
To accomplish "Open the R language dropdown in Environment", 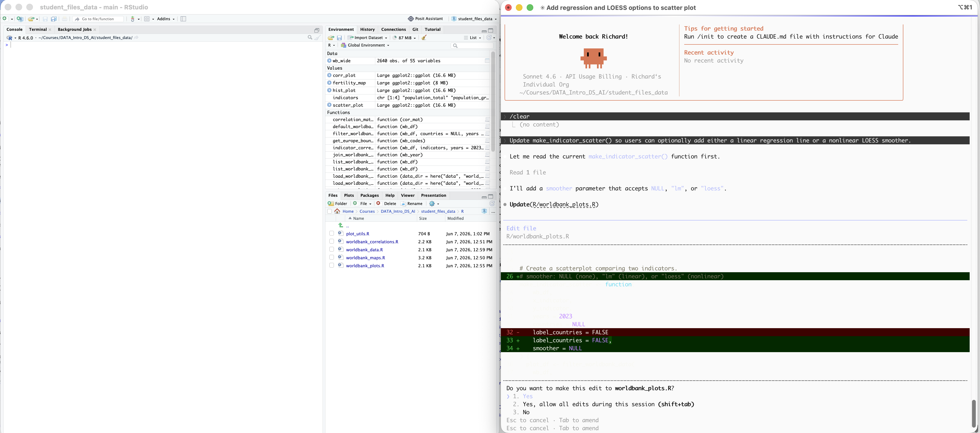I will coord(331,45).
